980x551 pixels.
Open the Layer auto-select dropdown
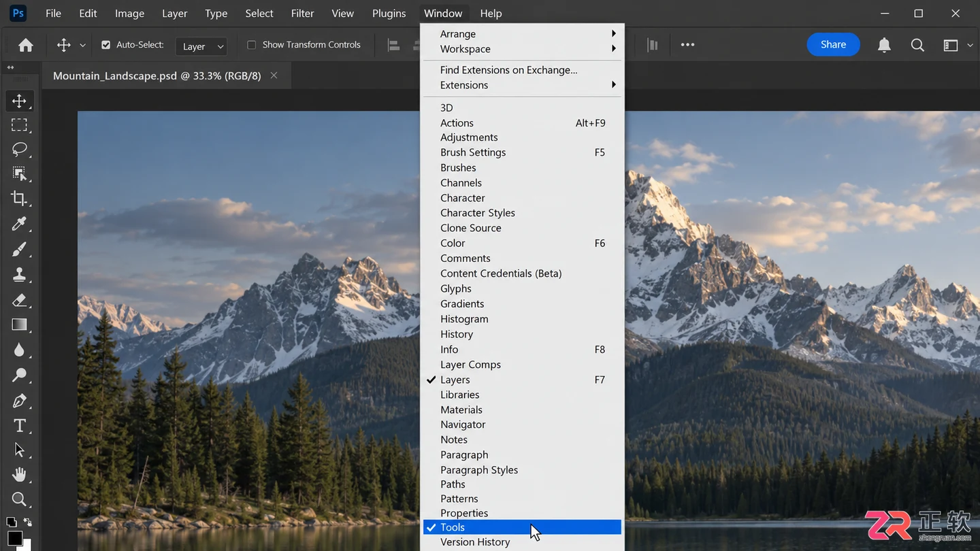click(202, 46)
